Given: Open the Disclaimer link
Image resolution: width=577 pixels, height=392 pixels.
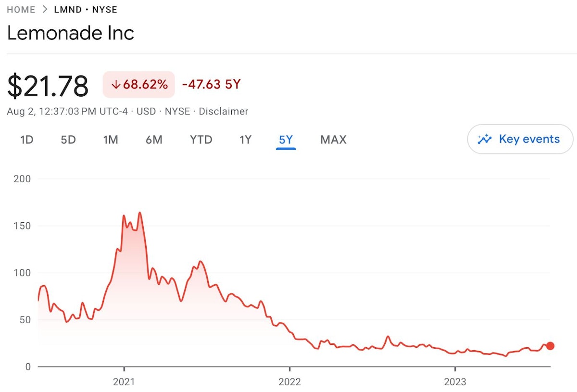Looking at the screenshot, I should 224,112.
